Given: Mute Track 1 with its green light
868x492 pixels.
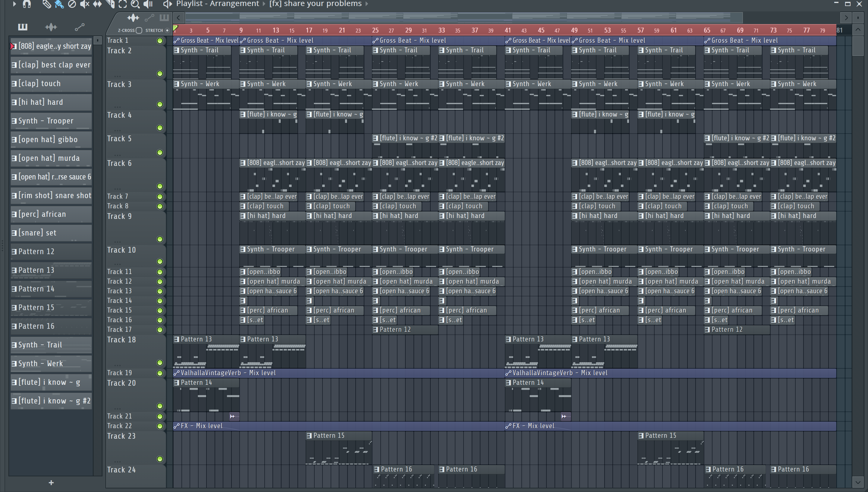Looking at the screenshot, I should [160, 41].
